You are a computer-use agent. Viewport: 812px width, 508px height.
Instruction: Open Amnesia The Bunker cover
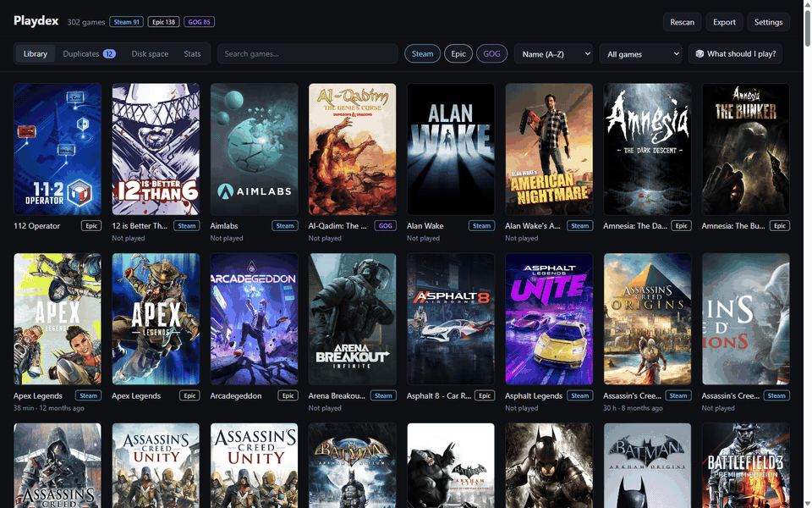coord(746,149)
